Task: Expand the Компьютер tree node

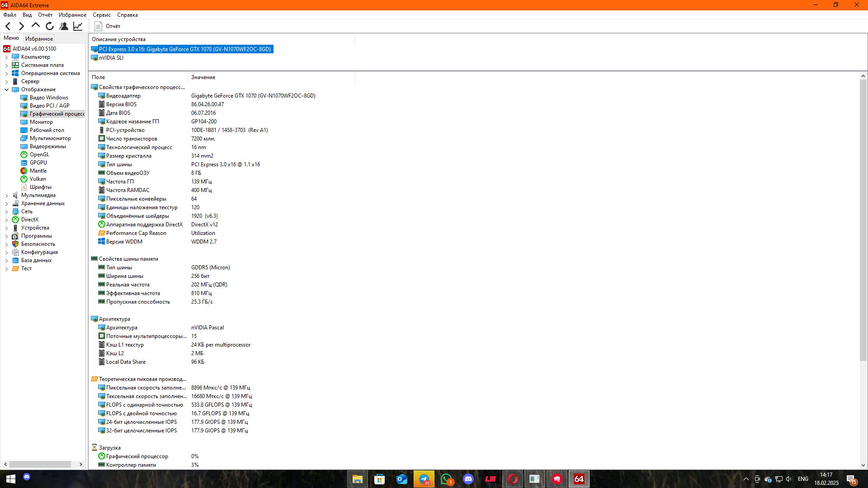Action: [x=6, y=57]
